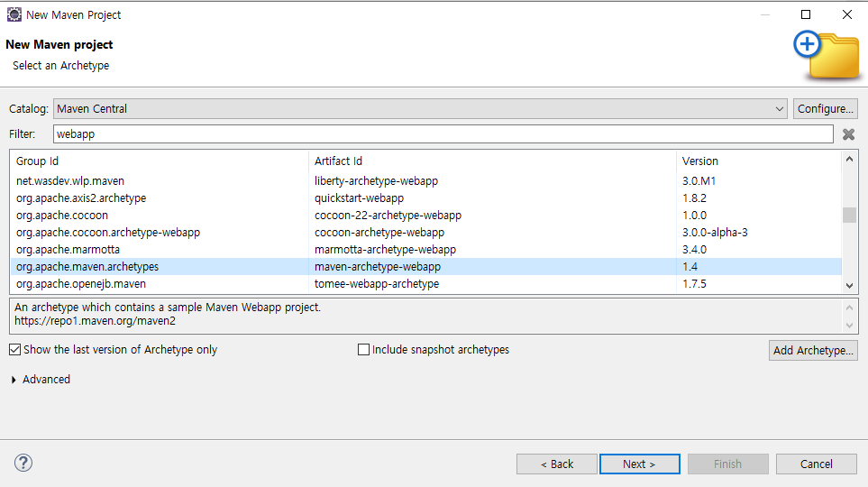Viewport: 868px width, 487px height.
Task: Sort by Artifact Id column header
Action: [492, 161]
